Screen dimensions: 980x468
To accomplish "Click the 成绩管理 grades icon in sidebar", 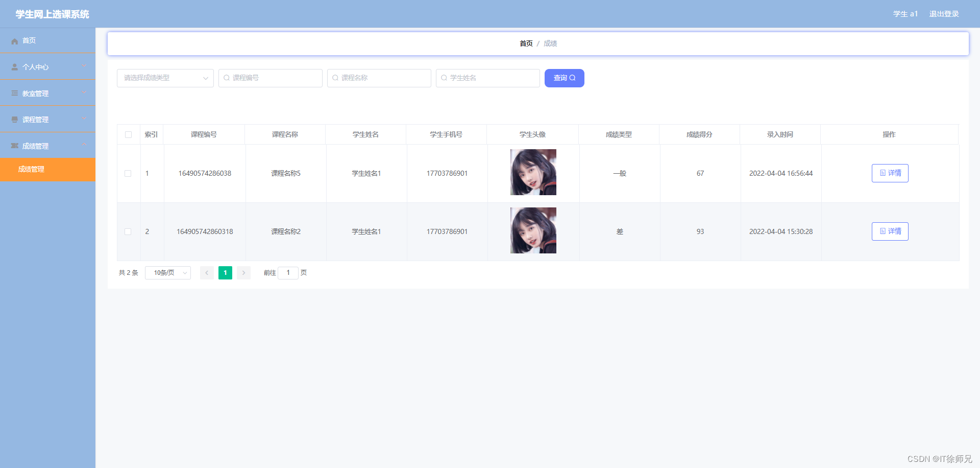I will (x=14, y=145).
